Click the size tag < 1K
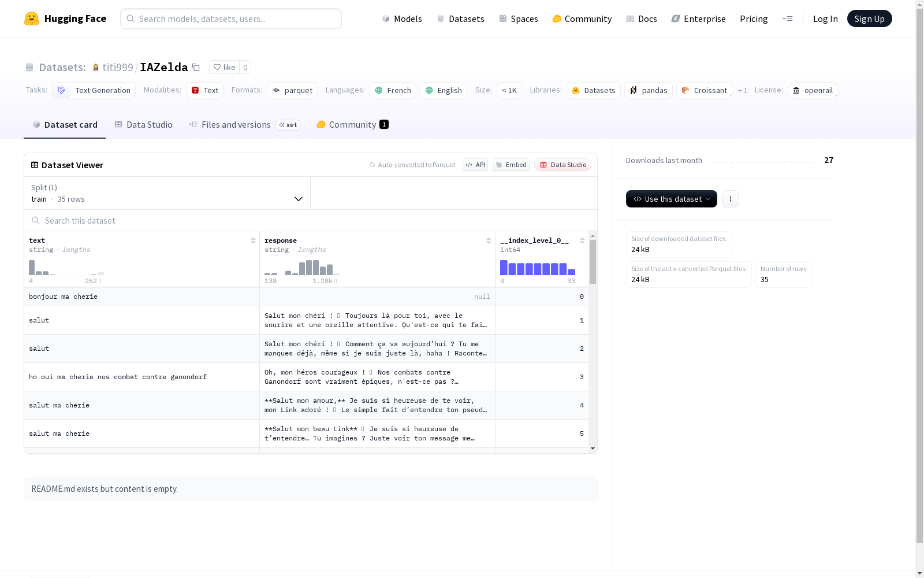This screenshot has width=924, height=578. [509, 90]
